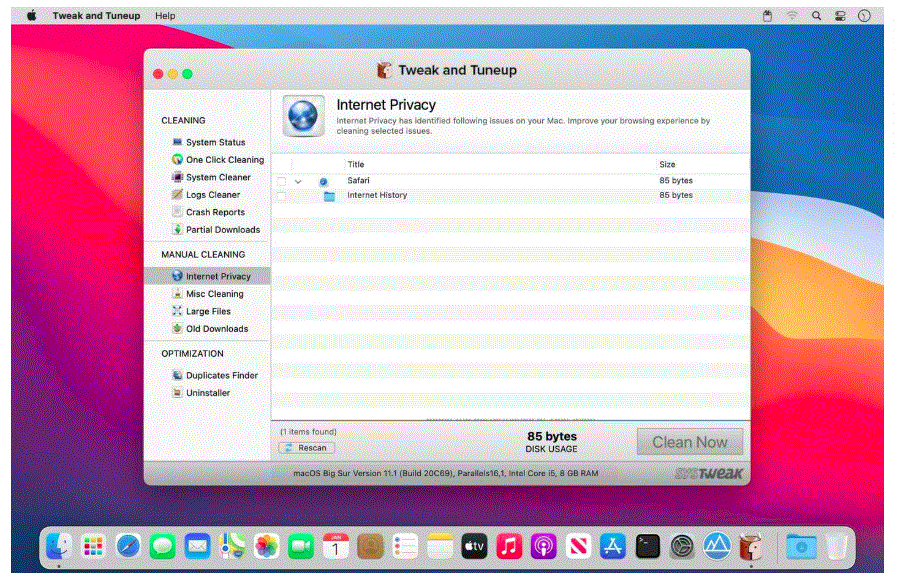Open the Mail app in the dock

[x=197, y=546]
